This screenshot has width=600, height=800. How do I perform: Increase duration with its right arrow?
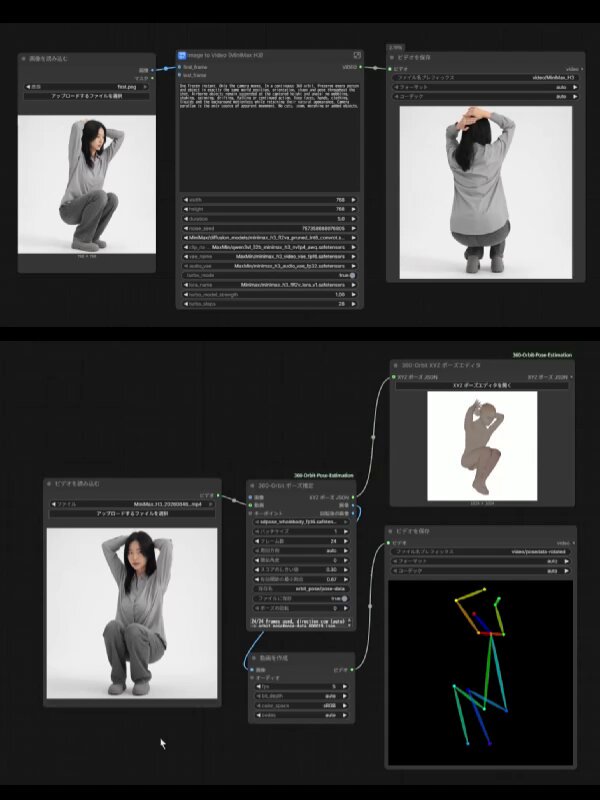pyautogui.click(x=354, y=219)
